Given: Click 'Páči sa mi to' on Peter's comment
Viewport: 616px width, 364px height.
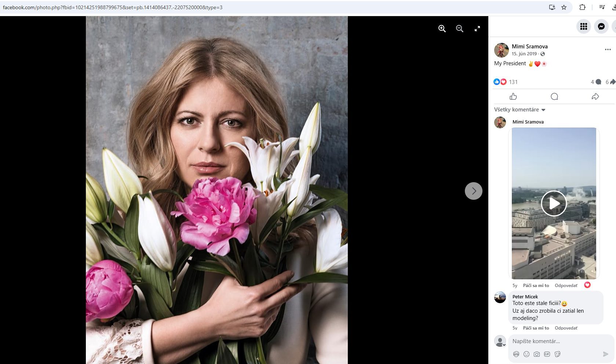Looking at the screenshot, I should [536, 328].
